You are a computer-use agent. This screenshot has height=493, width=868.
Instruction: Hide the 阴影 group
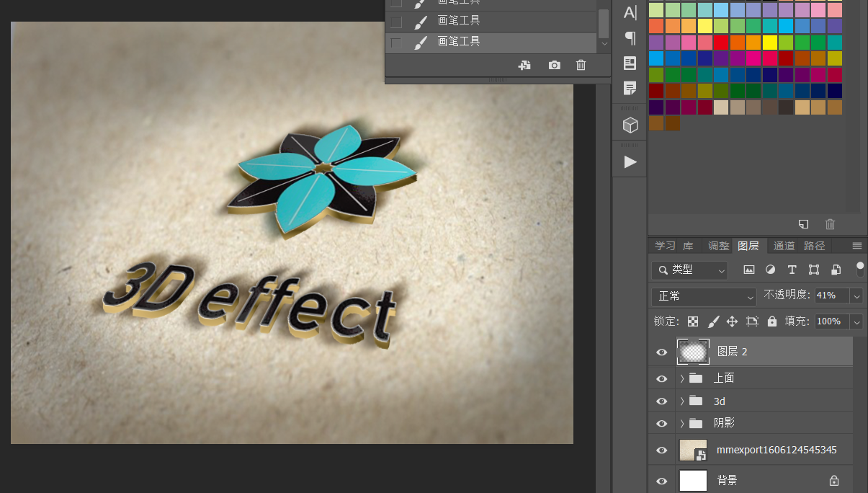coord(662,423)
